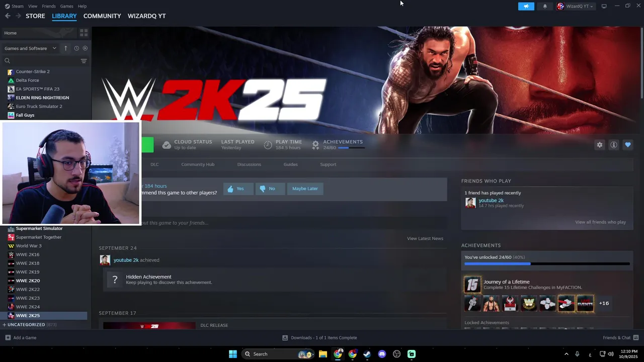
Task: Open Discord from the taskbar
Action: click(x=382, y=354)
